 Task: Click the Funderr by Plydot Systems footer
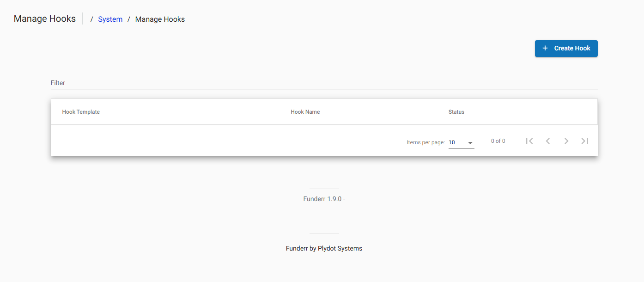coord(324,249)
